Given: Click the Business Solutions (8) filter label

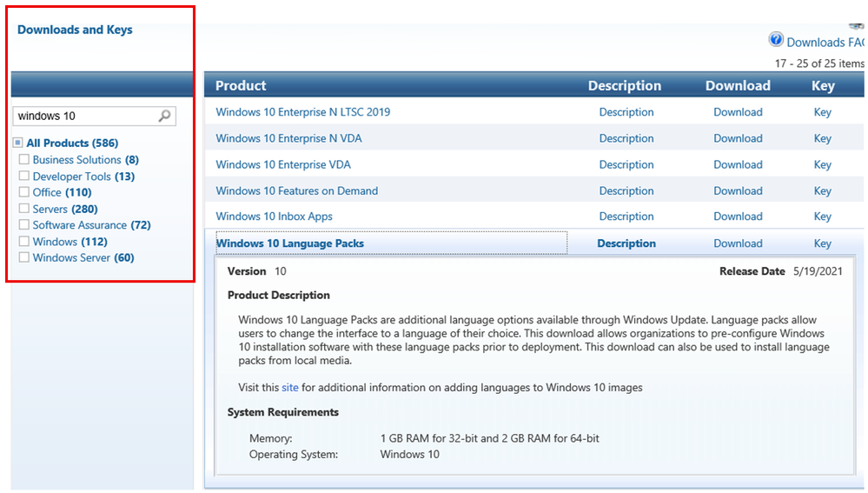Looking at the screenshot, I should [85, 159].
